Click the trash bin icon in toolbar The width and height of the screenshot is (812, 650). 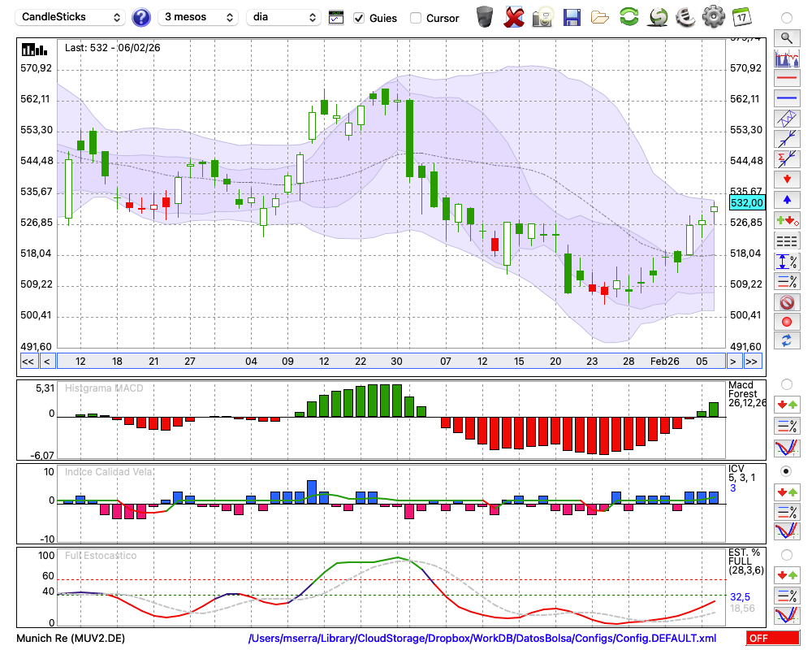(485, 16)
